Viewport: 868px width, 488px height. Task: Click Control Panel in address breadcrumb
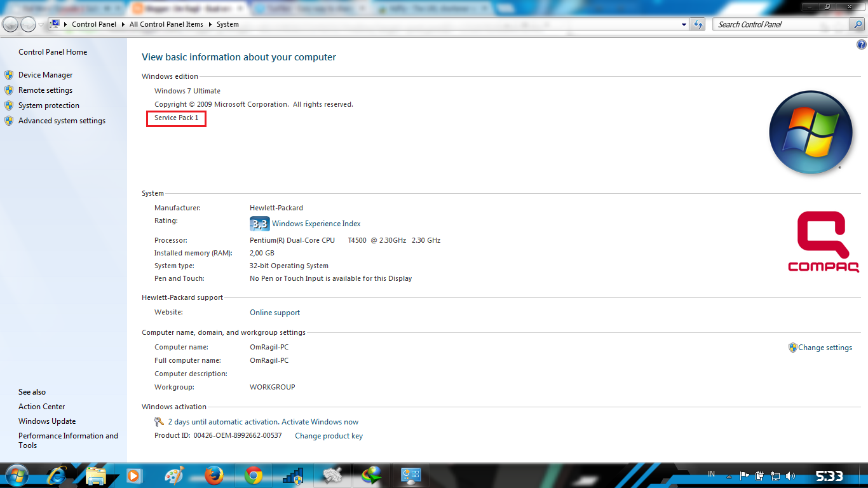click(94, 24)
